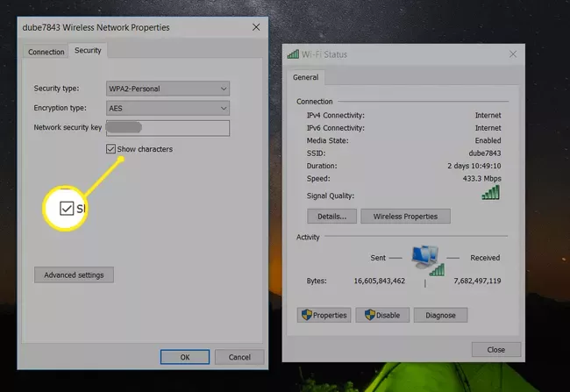The height and width of the screenshot is (392, 570).
Task: Expand the Encryption type dropdown
Action: (x=167, y=108)
